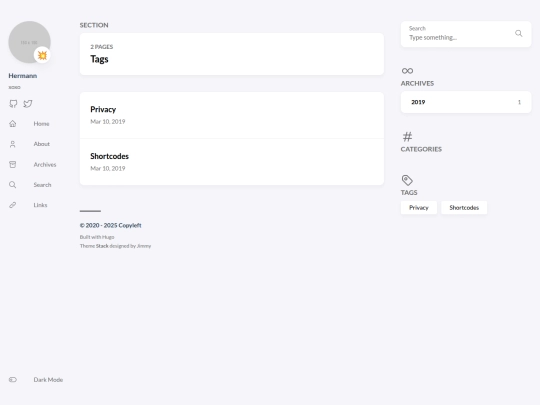The width and height of the screenshot is (540, 405).
Task: Open the Twitter profile icon
Action: [x=28, y=104]
